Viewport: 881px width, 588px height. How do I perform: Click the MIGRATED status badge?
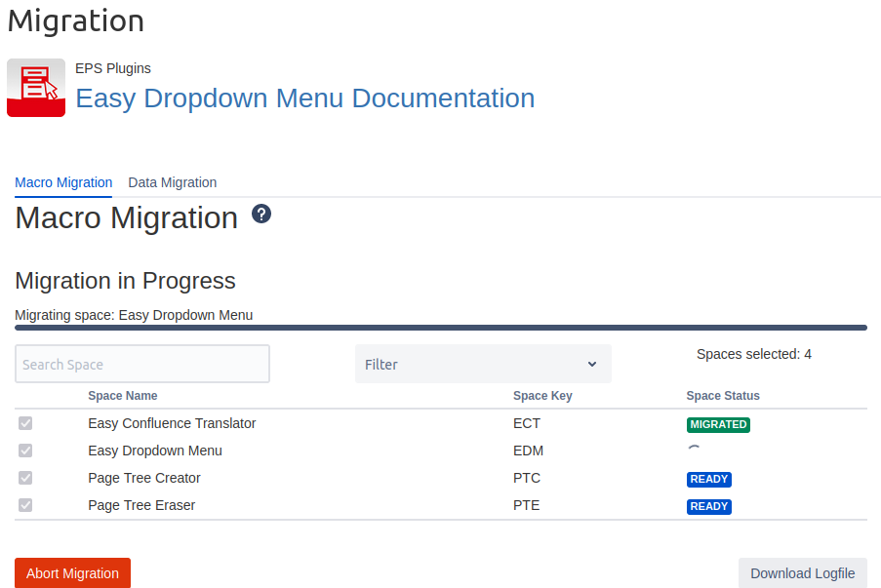pos(718,424)
